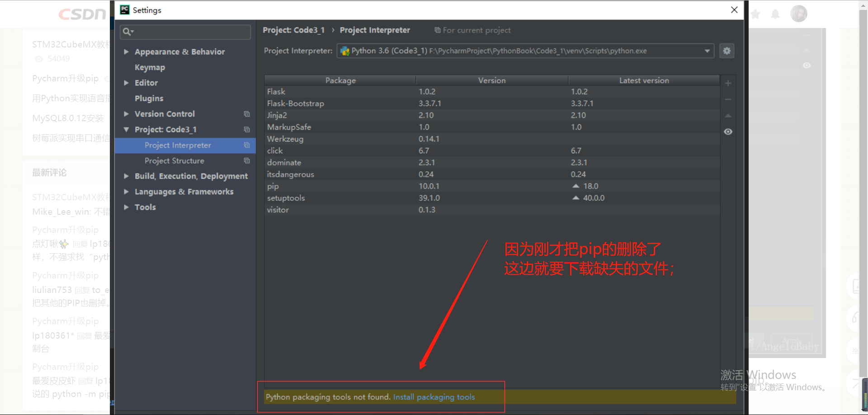Open the Plugins settings page
The image size is (868, 415).
tap(149, 99)
